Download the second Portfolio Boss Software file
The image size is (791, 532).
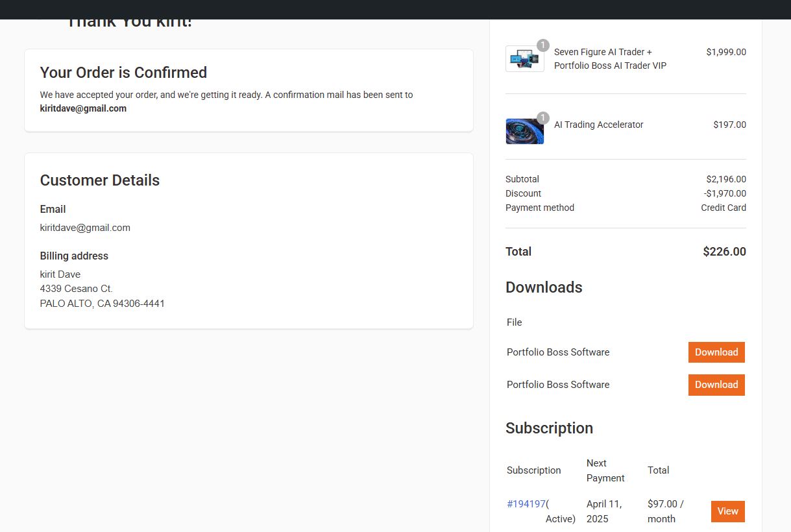[716, 385]
